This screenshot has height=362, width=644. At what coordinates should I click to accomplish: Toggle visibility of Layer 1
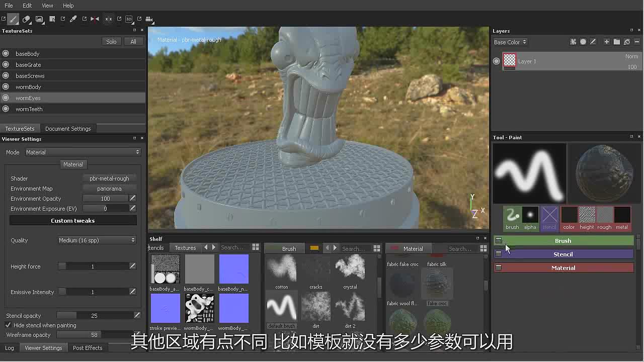click(x=497, y=61)
